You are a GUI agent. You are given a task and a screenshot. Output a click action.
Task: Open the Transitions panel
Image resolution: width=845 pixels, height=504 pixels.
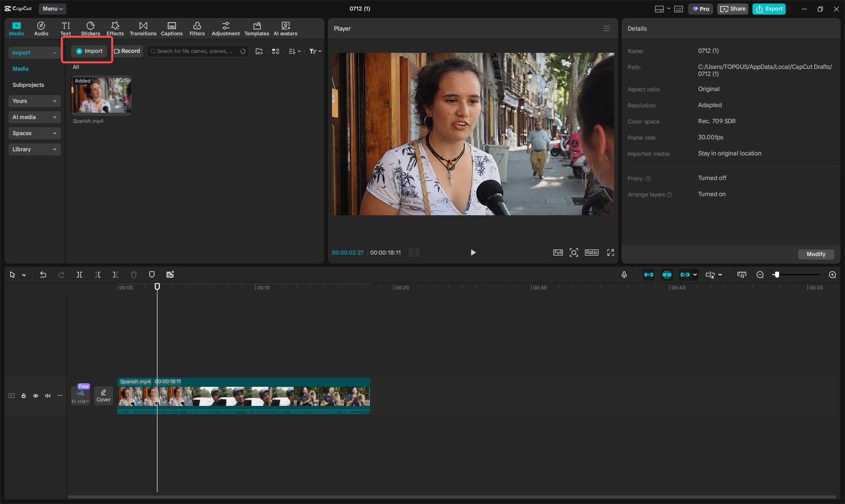(143, 28)
